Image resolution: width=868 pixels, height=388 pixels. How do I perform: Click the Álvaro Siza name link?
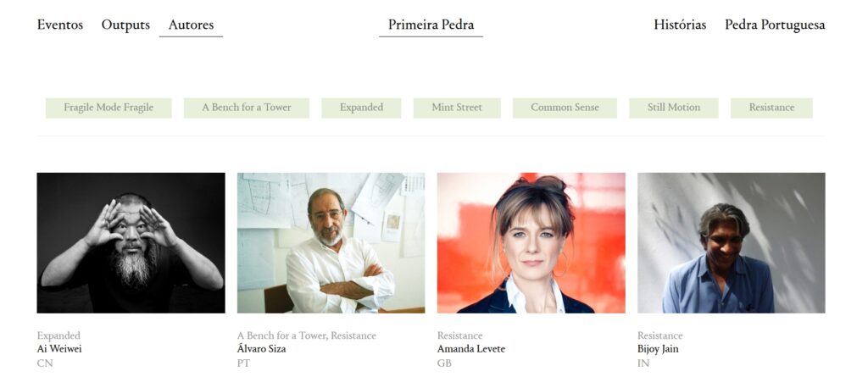[x=261, y=349]
